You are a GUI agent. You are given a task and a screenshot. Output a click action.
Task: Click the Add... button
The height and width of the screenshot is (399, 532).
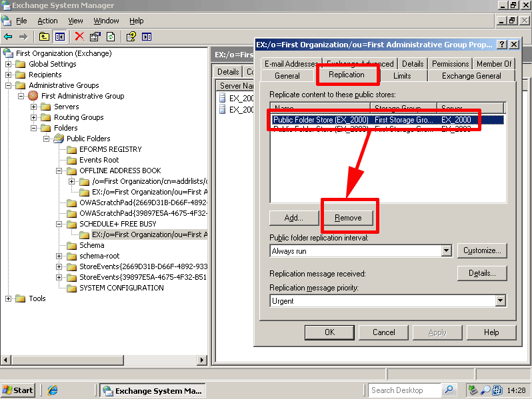pyautogui.click(x=294, y=218)
